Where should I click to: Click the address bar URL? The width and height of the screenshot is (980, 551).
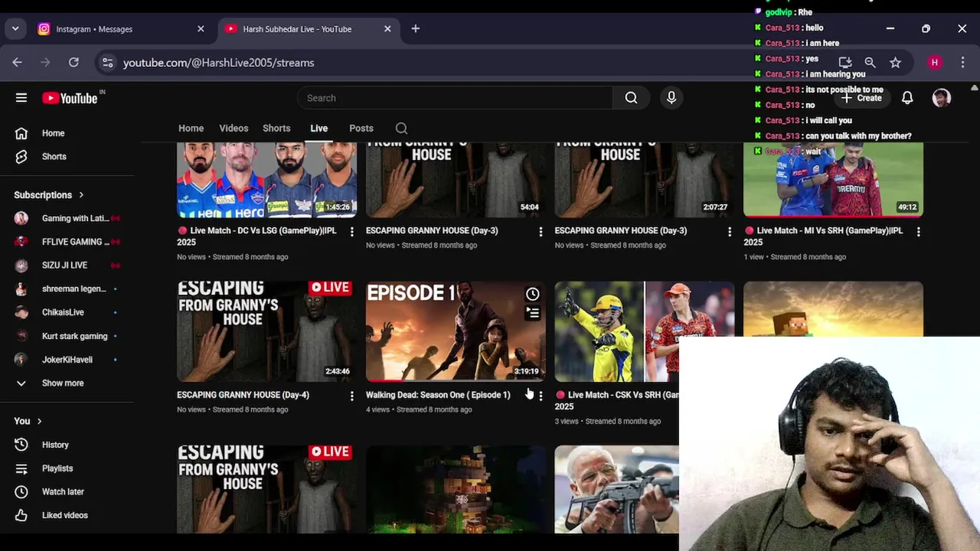point(219,63)
